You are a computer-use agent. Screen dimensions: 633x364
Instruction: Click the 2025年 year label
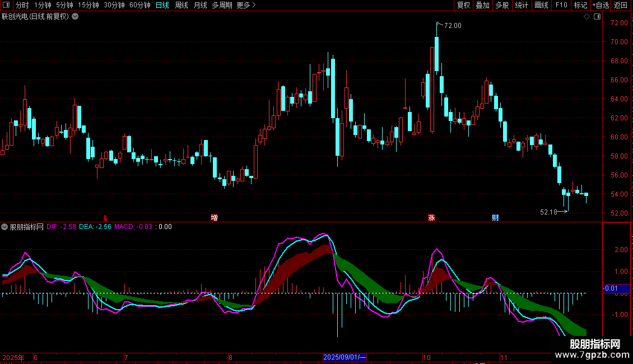(13, 357)
